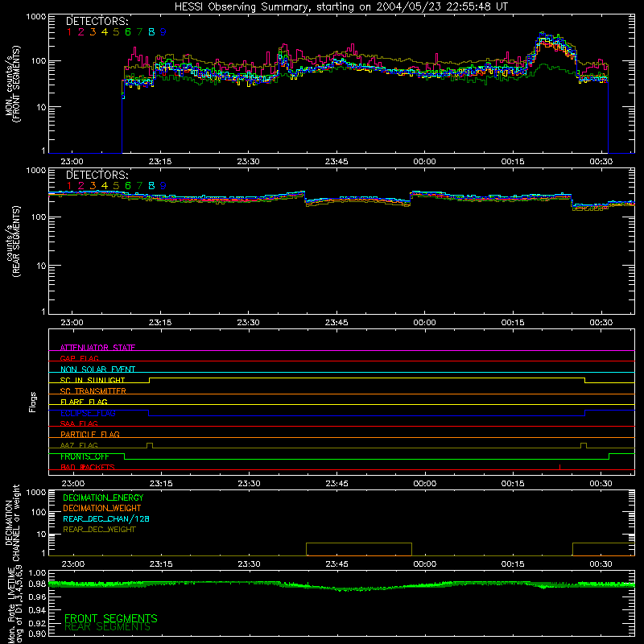Select detector 2 in rear segments legend
644x644 pixels.
81,186
